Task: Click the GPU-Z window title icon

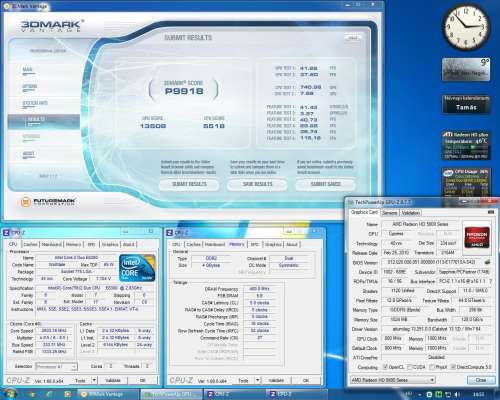Action: point(351,202)
